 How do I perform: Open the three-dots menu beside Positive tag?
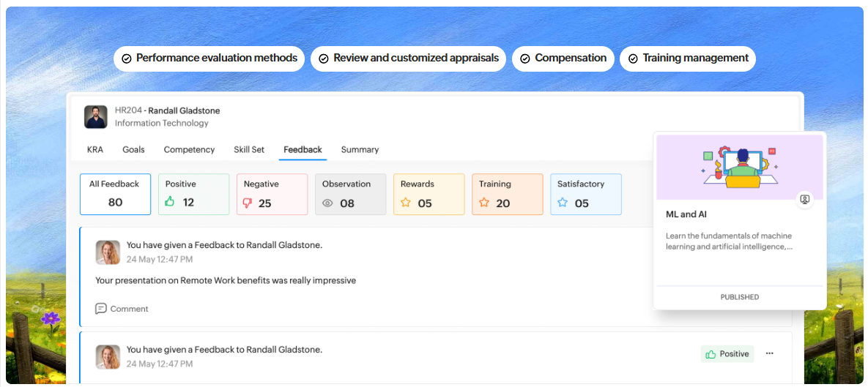[769, 353]
